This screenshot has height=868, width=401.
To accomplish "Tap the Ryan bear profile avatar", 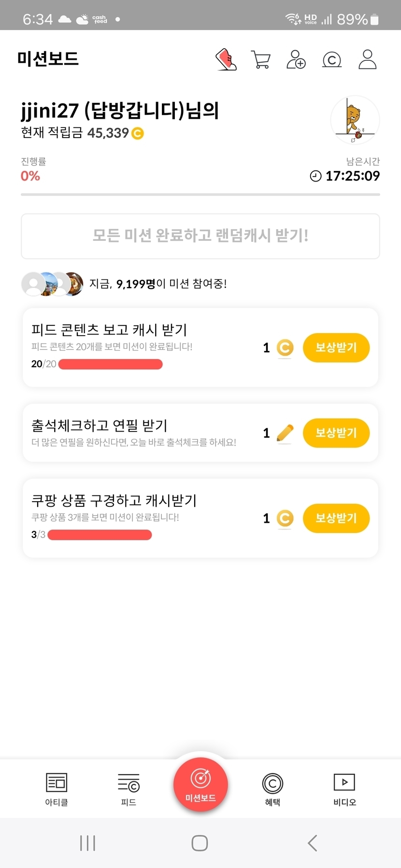I will 355,120.
